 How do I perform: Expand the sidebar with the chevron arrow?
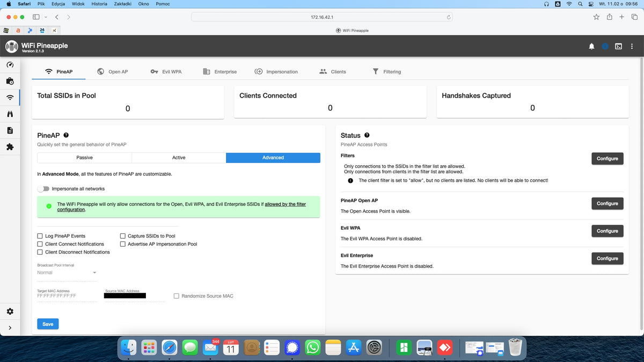[x=10, y=328]
